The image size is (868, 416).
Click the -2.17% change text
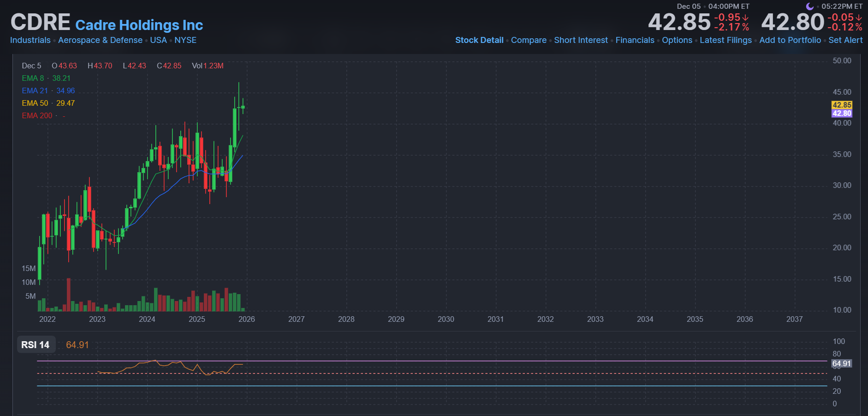[731, 27]
